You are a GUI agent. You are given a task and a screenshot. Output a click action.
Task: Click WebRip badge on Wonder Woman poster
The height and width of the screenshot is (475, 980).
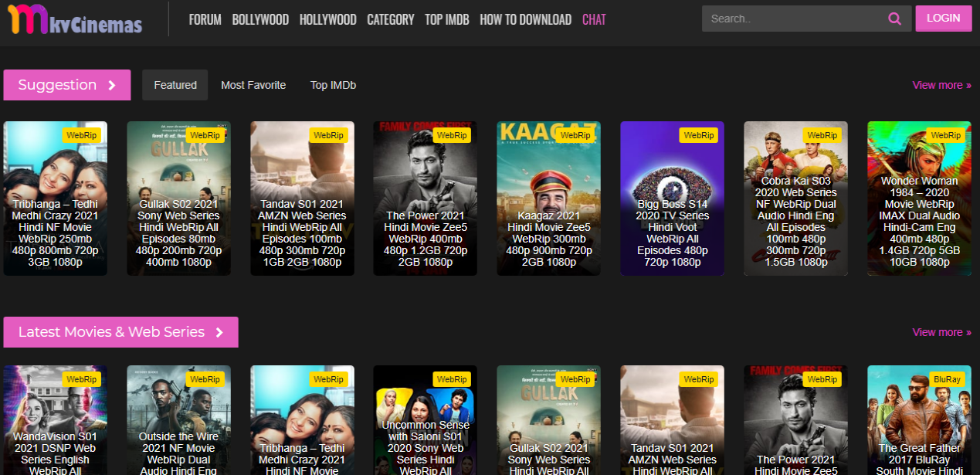pyautogui.click(x=946, y=135)
